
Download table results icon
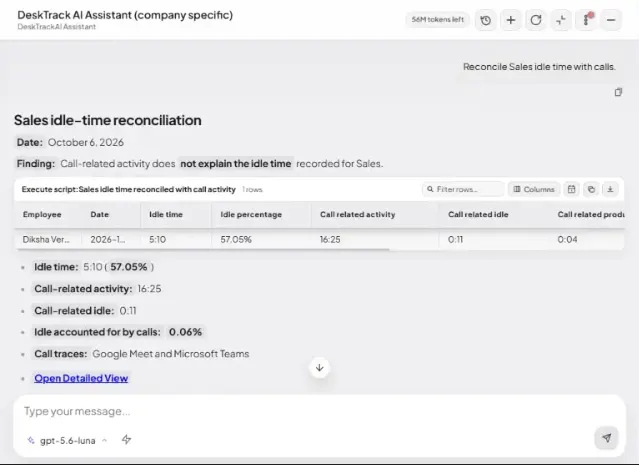(x=610, y=189)
